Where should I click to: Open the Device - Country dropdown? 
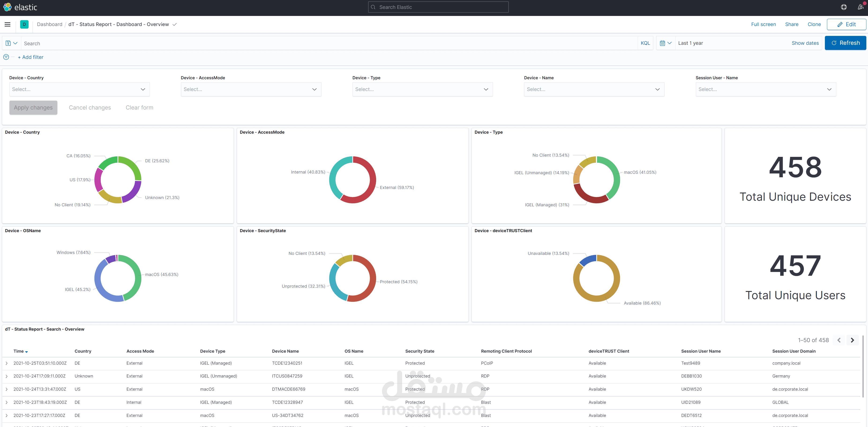coord(79,89)
